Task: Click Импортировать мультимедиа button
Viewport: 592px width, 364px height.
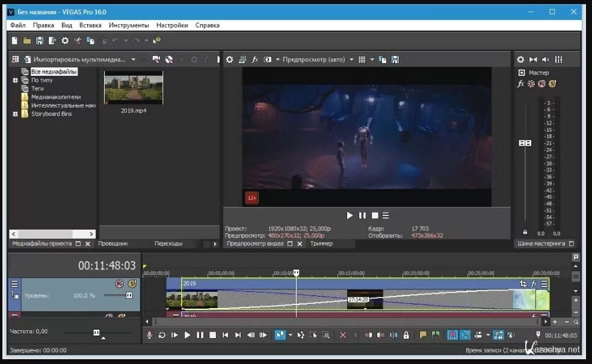Action: (x=75, y=60)
